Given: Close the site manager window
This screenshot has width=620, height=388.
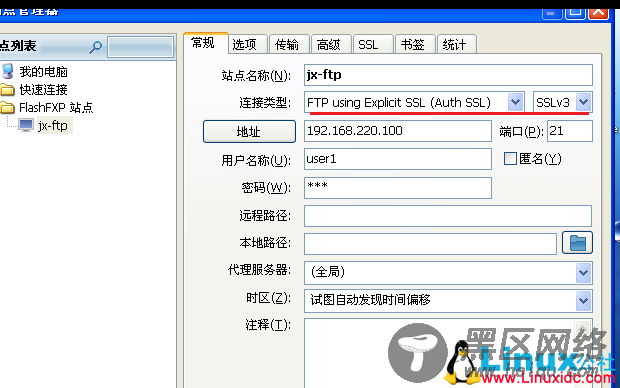Looking at the screenshot, I should coord(598,13).
